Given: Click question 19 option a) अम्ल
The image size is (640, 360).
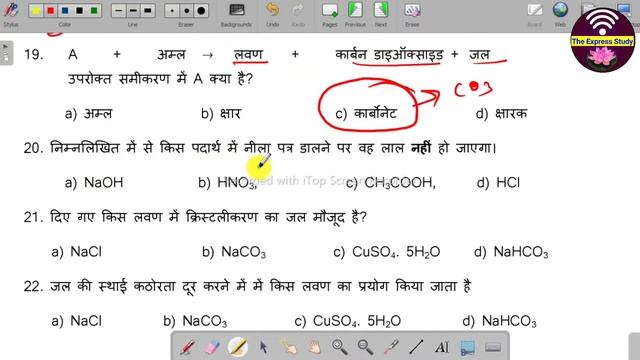Looking at the screenshot, I should click(x=88, y=113).
